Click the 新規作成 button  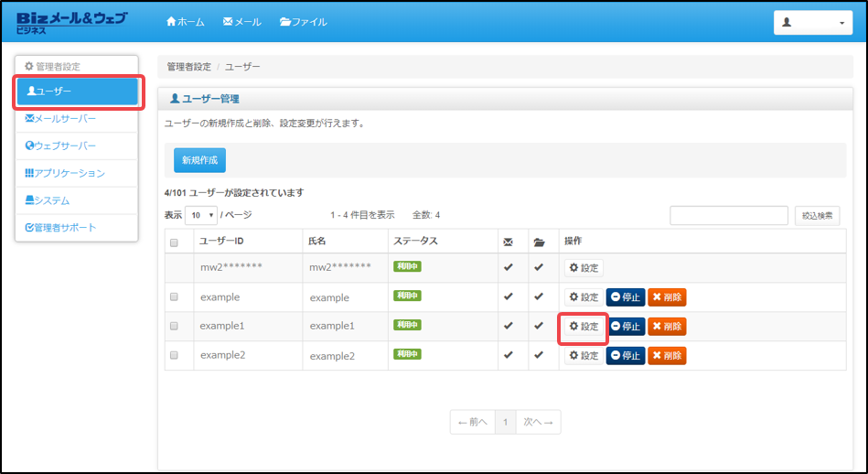199,160
